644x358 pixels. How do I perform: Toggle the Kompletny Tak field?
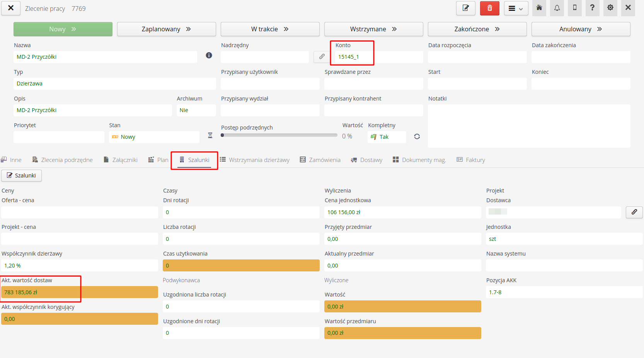387,137
